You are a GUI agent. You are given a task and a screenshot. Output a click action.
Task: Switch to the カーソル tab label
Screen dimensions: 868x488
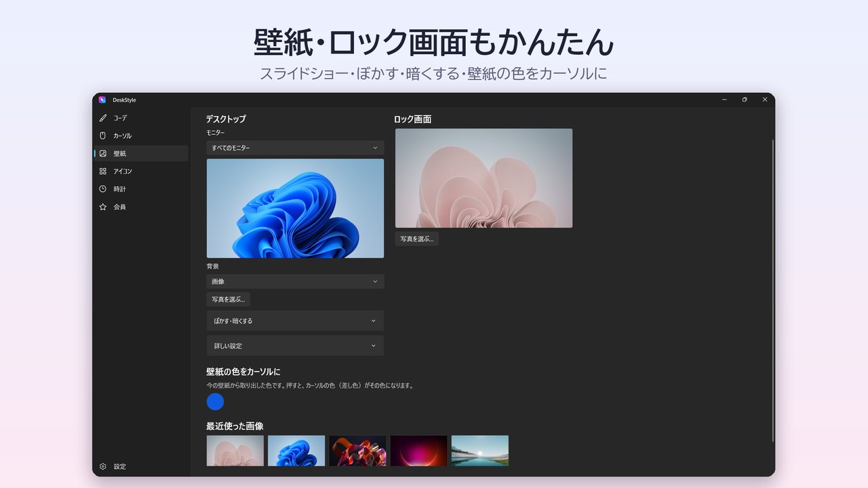click(123, 136)
